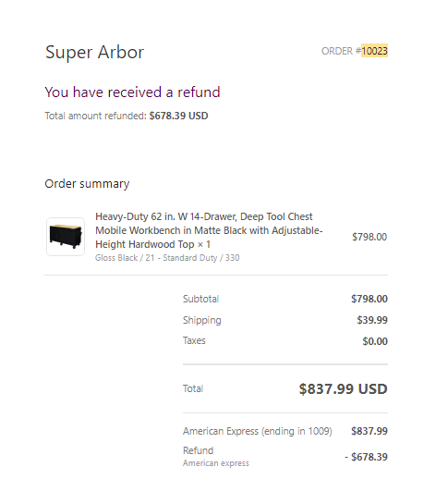424x504 pixels.
Task: Click the total amount refunded $678.39 USD
Action: 178,116
